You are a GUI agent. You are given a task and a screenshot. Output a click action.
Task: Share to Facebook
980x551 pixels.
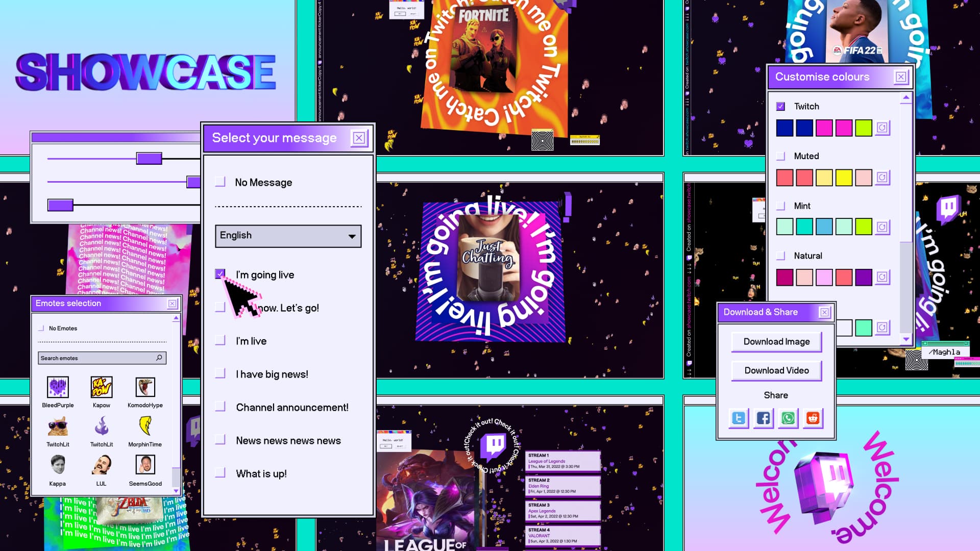pyautogui.click(x=764, y=418)
